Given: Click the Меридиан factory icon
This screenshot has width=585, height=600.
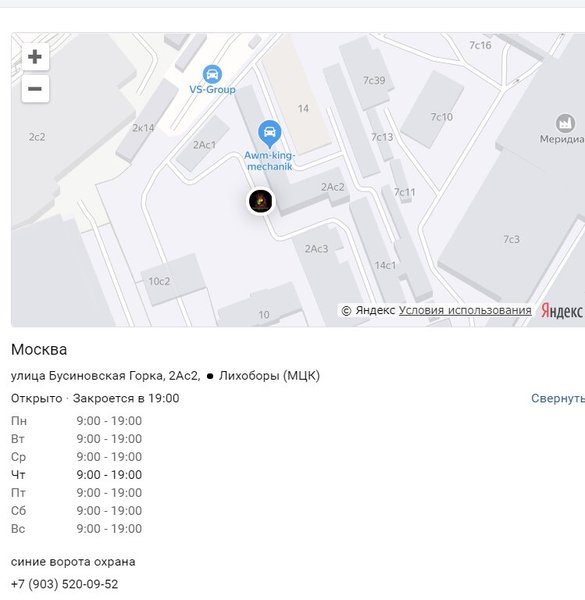Looking at the screenshot, I should tap(565, 123).
